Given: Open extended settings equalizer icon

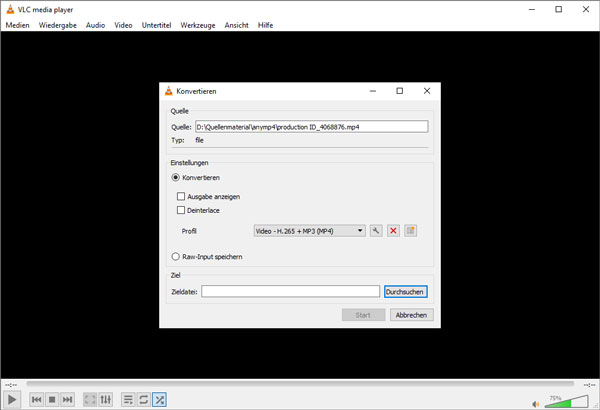Looking at the screenshot, I should coord(106,400).
